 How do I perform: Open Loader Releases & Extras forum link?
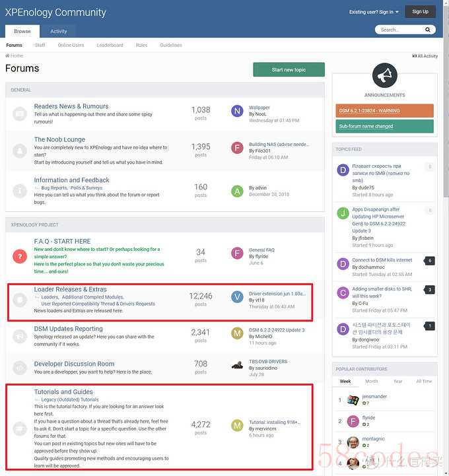point(70,289)
